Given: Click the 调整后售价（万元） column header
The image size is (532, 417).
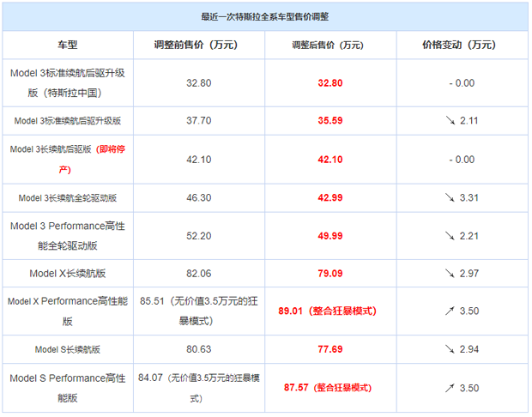Looking at the screenshot, I should coord(330,45).
